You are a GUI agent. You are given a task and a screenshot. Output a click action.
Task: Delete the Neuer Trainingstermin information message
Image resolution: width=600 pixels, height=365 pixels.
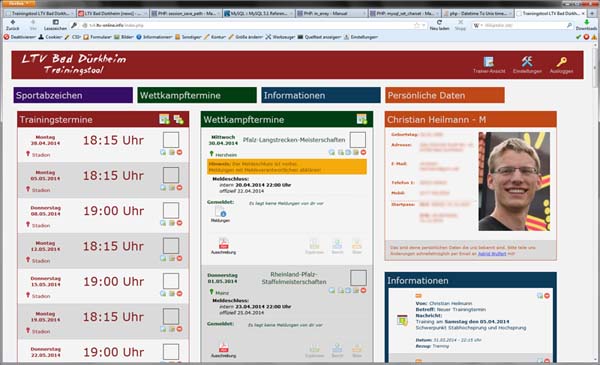pyautogui.click(x=547, y=296)
